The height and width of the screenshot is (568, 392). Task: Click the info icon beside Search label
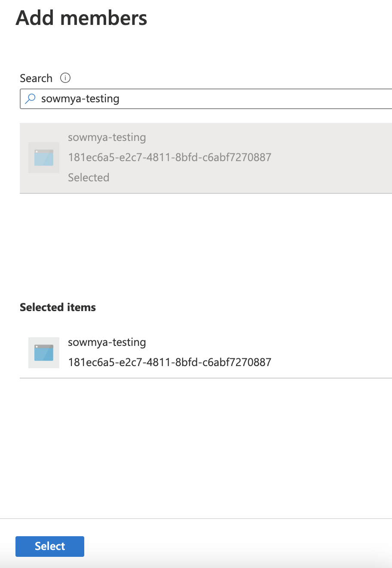65,78
